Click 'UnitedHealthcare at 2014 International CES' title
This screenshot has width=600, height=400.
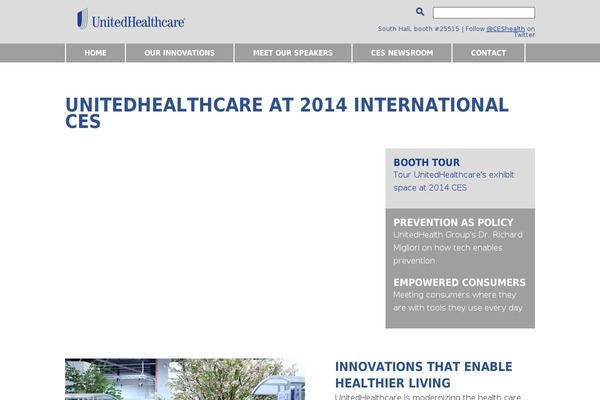click(287, 113)
